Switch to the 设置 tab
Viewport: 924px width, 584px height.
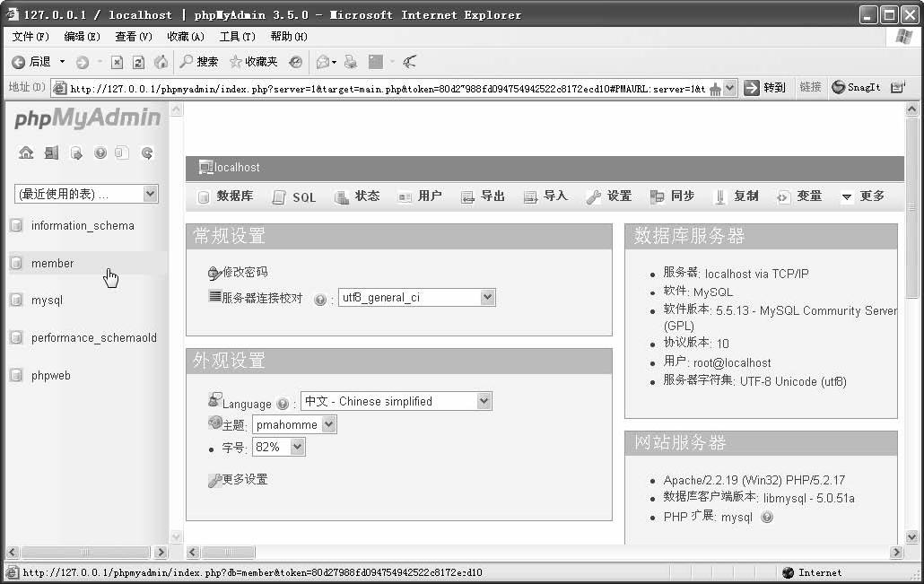[x=609, y=196]
